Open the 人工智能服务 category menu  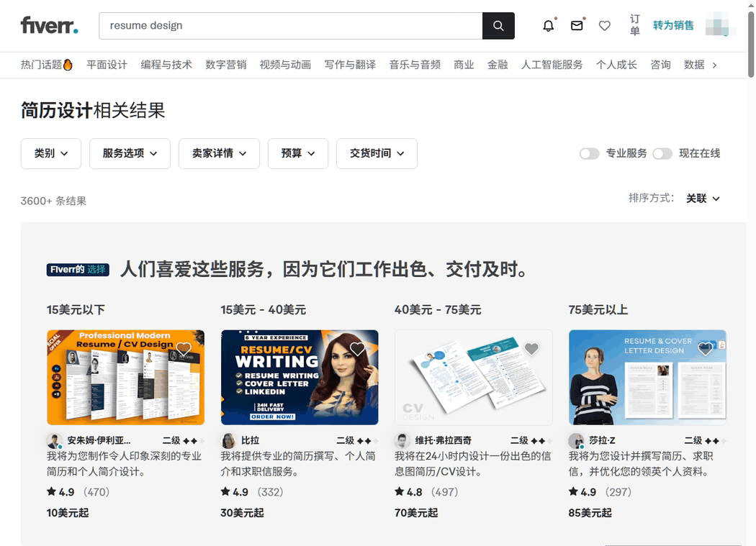(x=552, y=65)
